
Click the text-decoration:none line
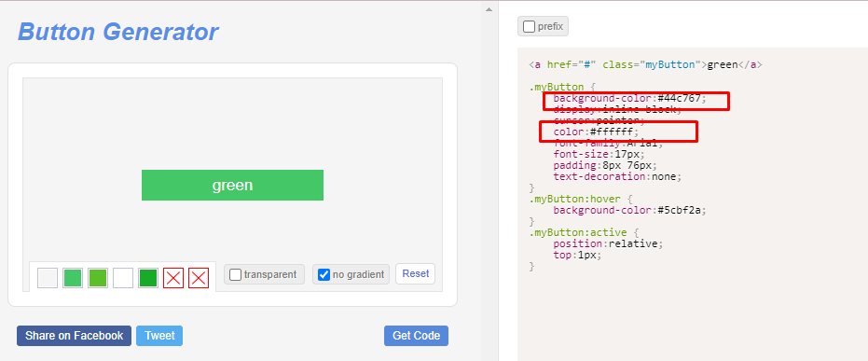coord(617,176)
